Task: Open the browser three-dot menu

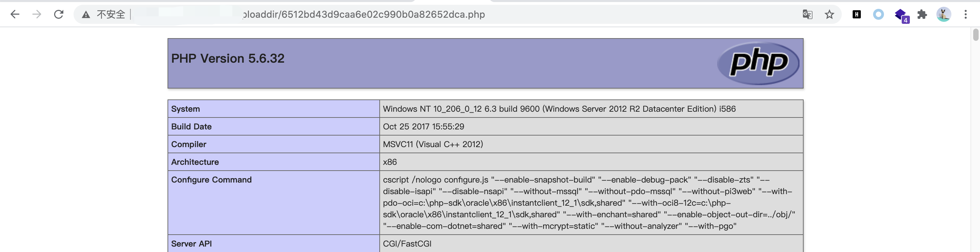Action: [x=966, y=14]
